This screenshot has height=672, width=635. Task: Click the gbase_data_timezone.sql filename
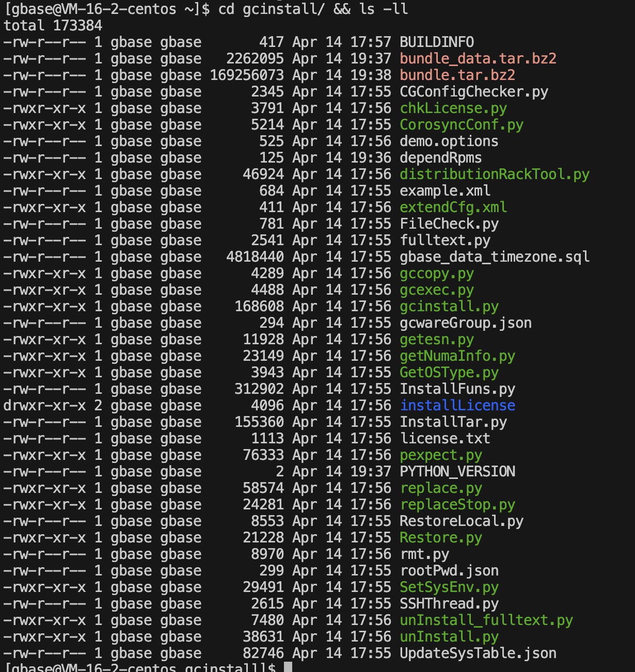[495, 257]
